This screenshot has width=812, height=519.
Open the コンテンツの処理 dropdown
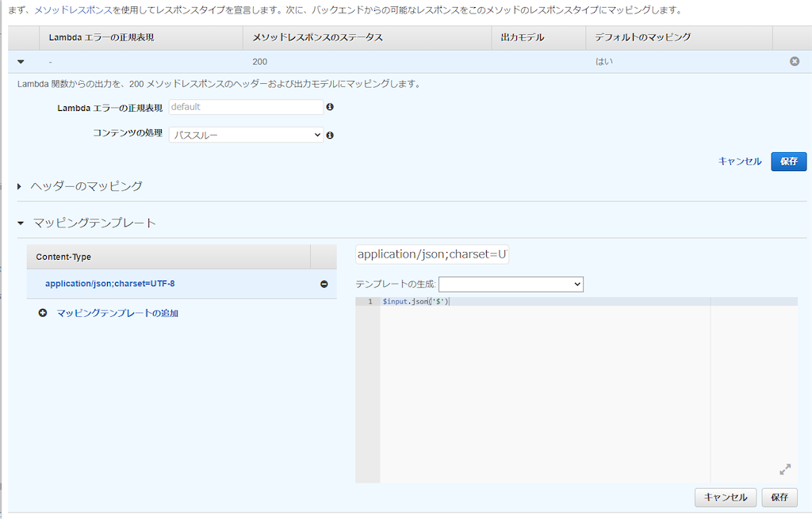pyautogui.click(x=246, y=135)
